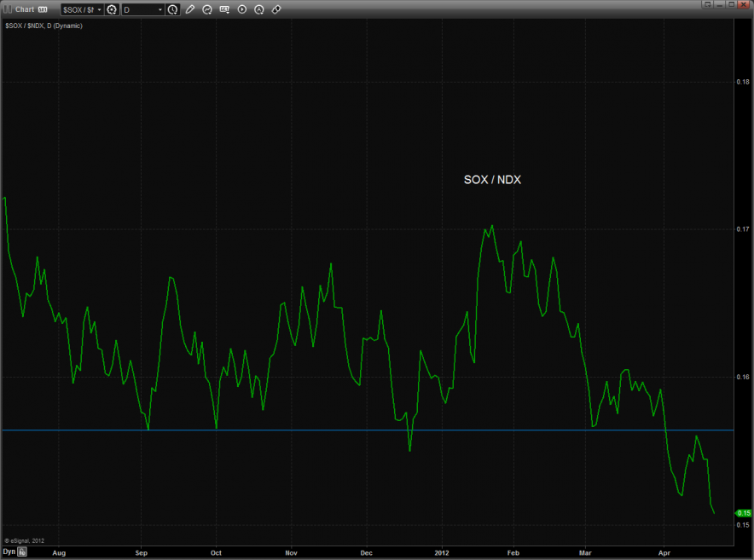Click the circled A icon

[x=259, y=9]
